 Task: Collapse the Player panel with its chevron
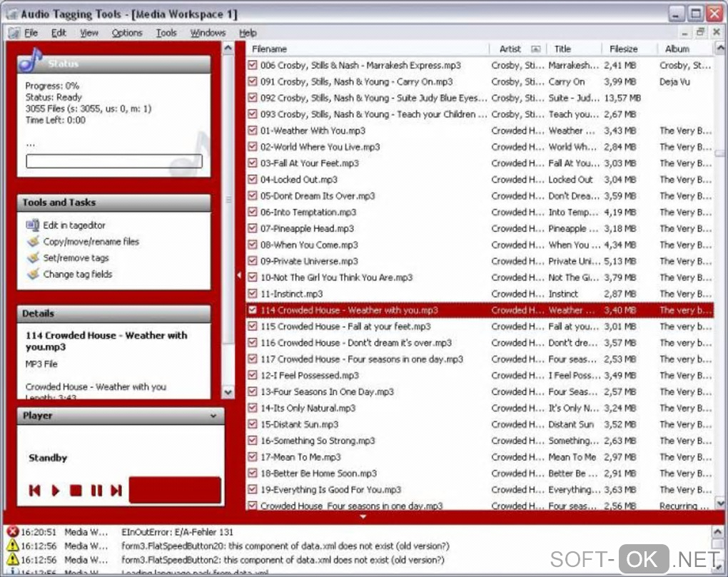(213, 416)
